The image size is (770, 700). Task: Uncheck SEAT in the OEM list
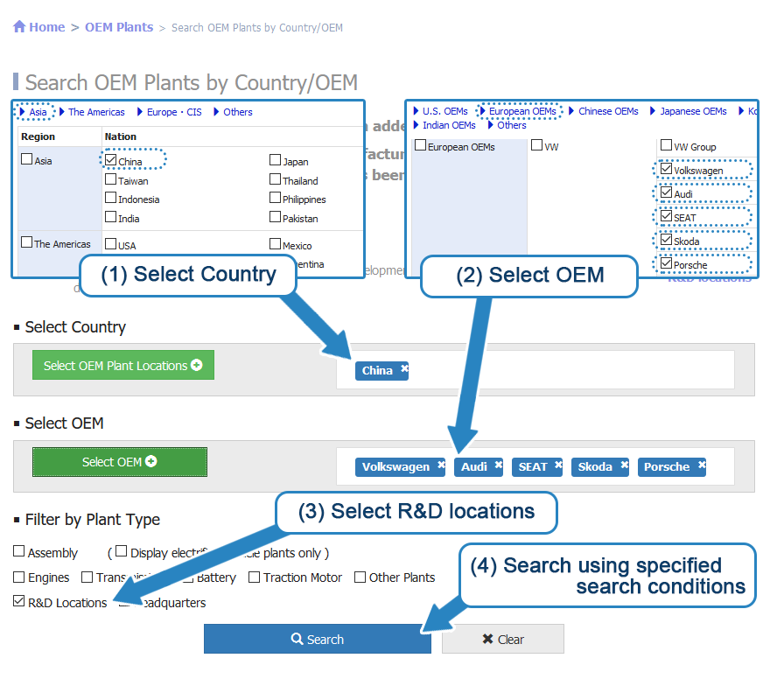666,216
